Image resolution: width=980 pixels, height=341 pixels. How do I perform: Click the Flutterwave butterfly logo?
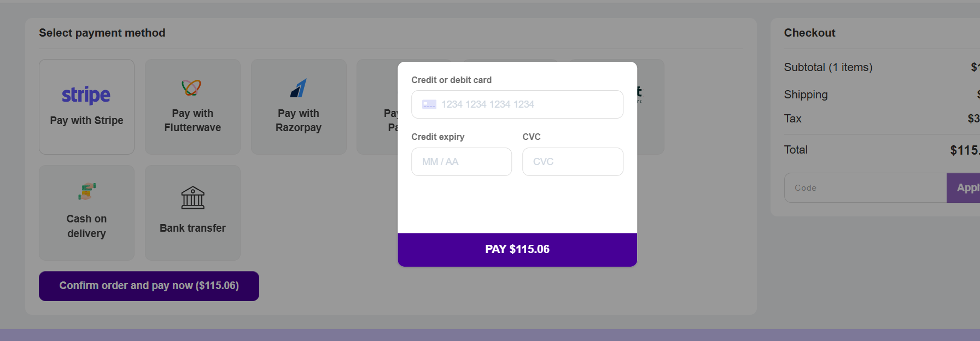click(191, 87)
